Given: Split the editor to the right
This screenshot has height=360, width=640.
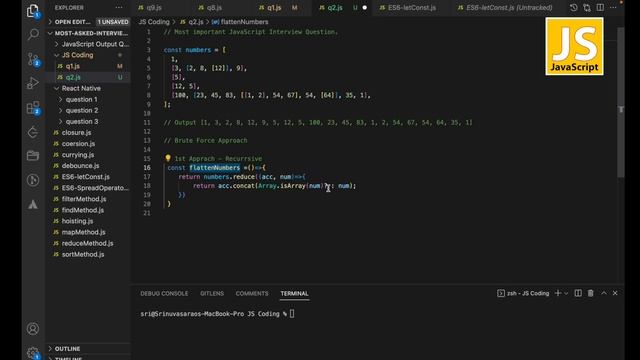Looking at the screenshot, I should click(600, 7).
